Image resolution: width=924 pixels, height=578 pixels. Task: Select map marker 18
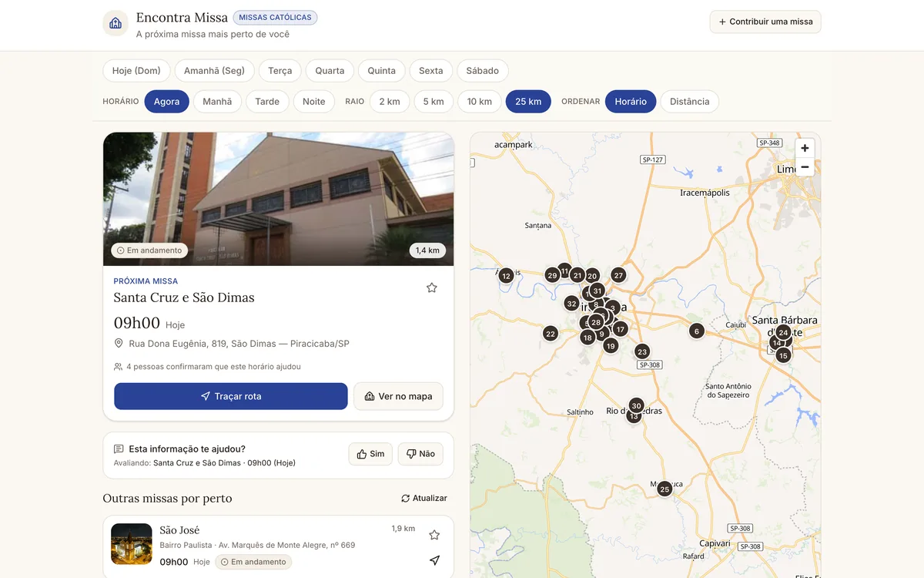pos(588,338)
